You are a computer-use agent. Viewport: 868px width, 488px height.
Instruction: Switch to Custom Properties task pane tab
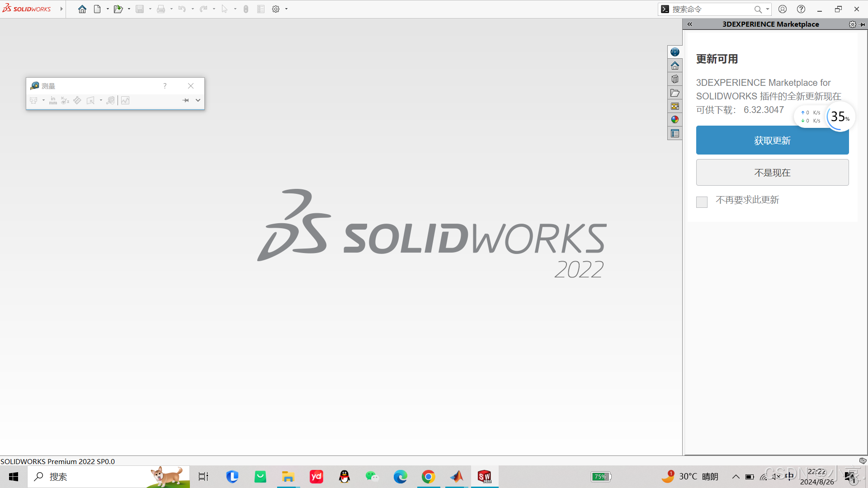(x=675, y=133)
